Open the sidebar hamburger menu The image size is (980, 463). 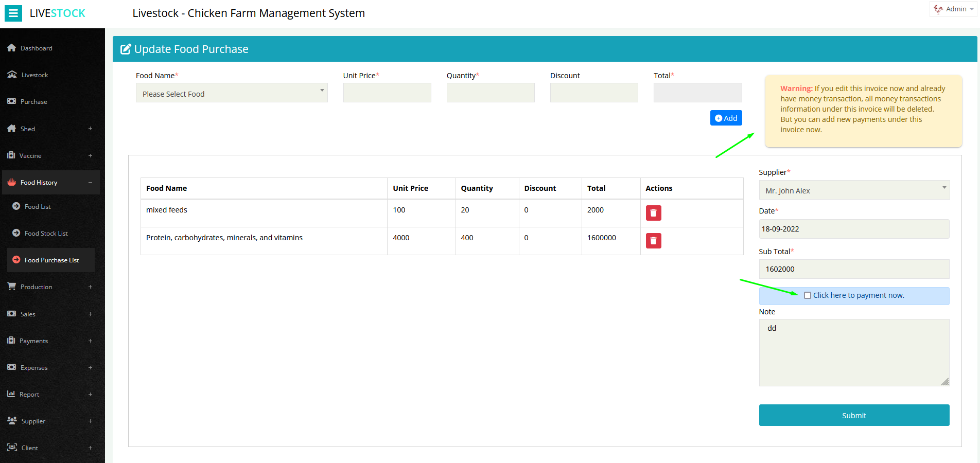point(13,13)
